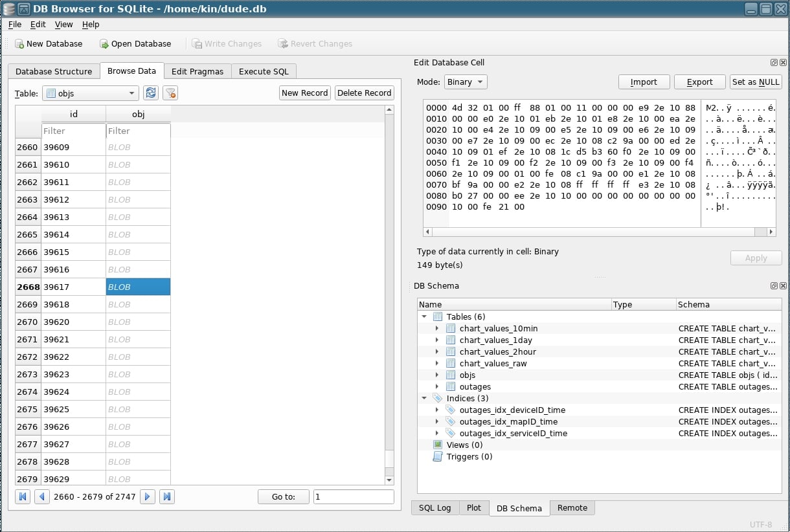
Task: Switch to Edit Pragmas tab
Action: [x=198, y=71]
